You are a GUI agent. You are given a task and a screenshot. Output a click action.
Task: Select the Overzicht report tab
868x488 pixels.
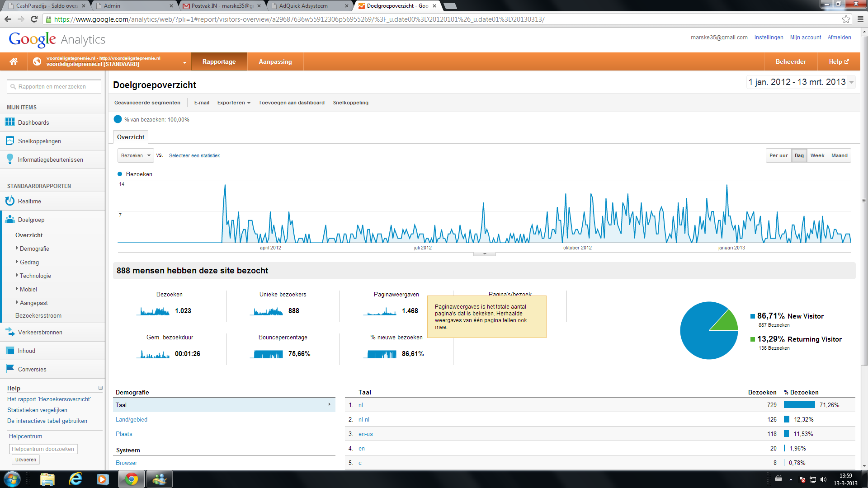point(131,137)
